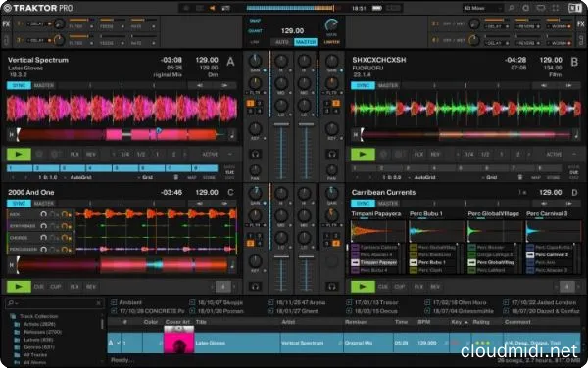Viewport: 588px width, 368px height.
Task: Click the trash icon in Deck A grid panel
Action: 175,177
